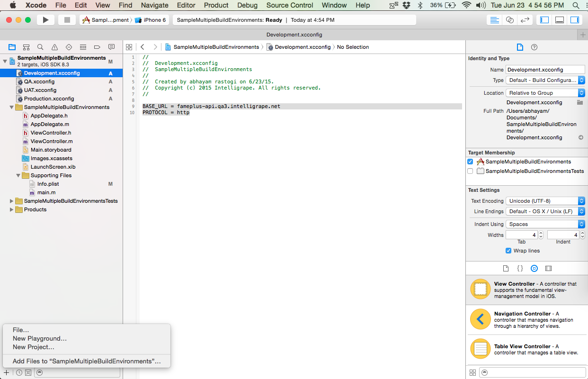Viewport: 588px width, 379px height.
Task: Open the Breakpoint navigator
Action: 98,47
